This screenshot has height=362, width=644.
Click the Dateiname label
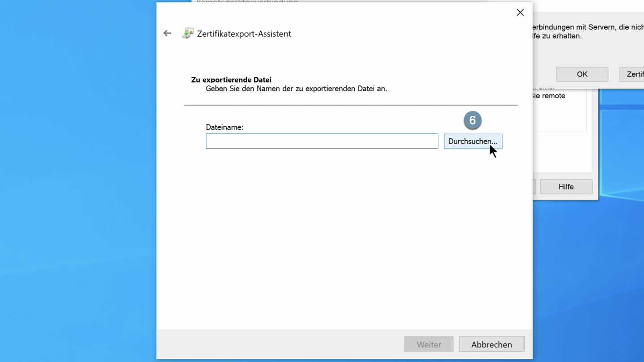pos(225,127)
